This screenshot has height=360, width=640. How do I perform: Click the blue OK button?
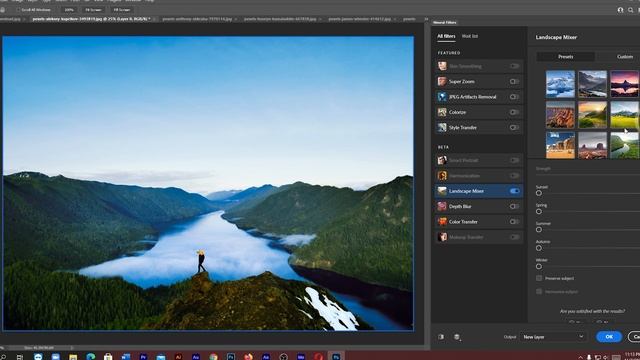609,337
